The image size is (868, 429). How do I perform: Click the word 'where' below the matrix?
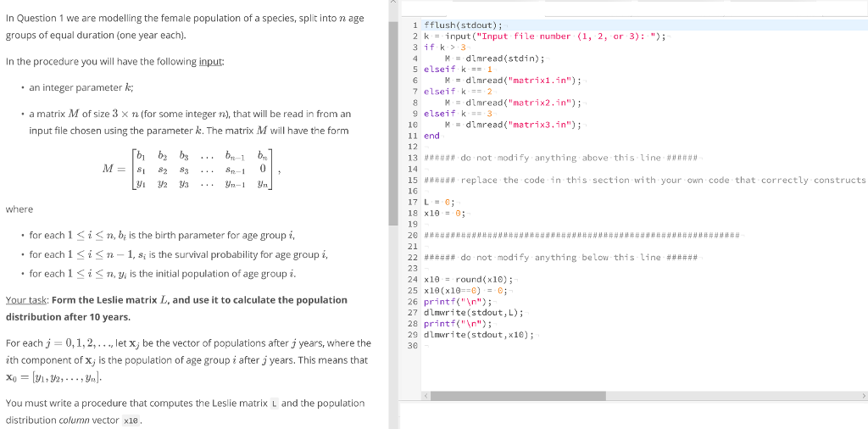point(19,209)
